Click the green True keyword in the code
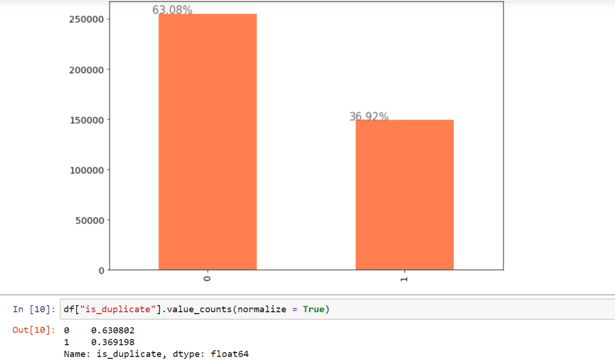 pyautogui.click(x=312, y=309)
